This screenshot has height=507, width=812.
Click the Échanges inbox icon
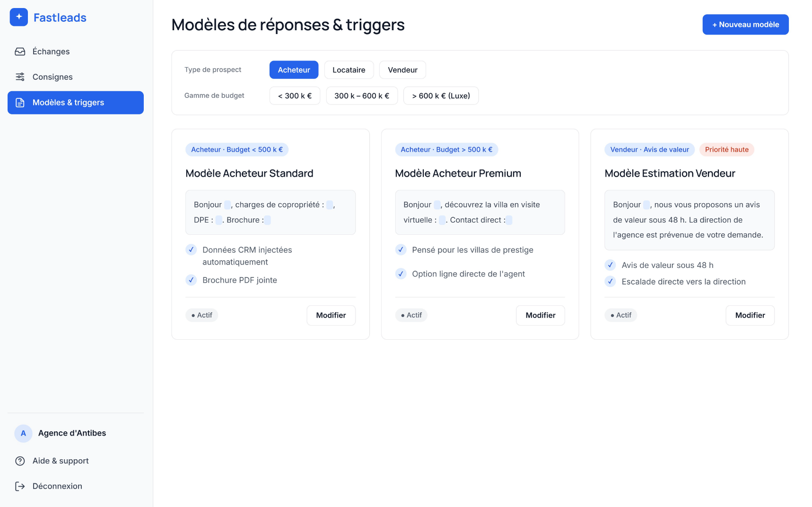point(20,52)
